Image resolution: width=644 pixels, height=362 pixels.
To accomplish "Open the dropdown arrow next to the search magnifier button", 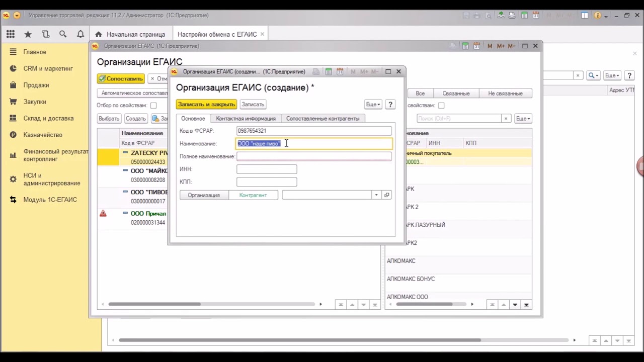I will [x=597, y=75].
